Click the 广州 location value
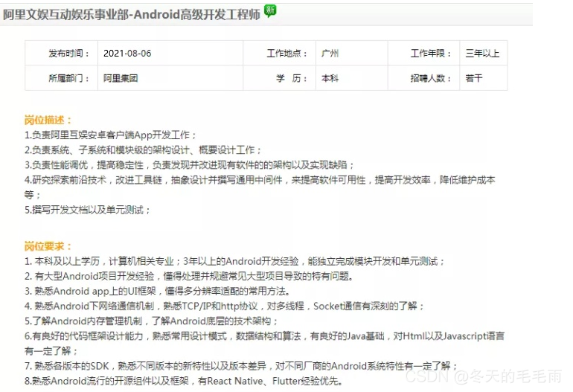This screenshot has height=392, width=573. (330, 54)
